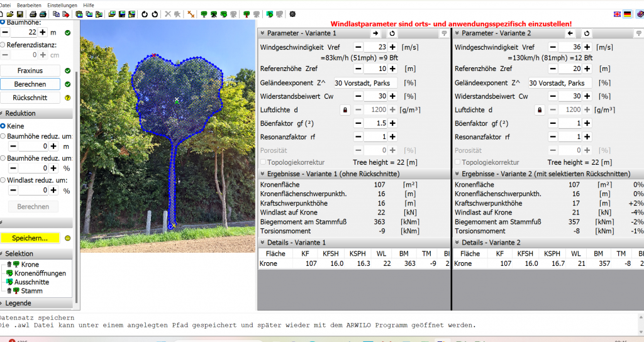Image resolution: width=644 pixels, height=342 pixels.
Task: Click the yellow help icon beside Rückschnitt
Action: (x=67, y=98)
